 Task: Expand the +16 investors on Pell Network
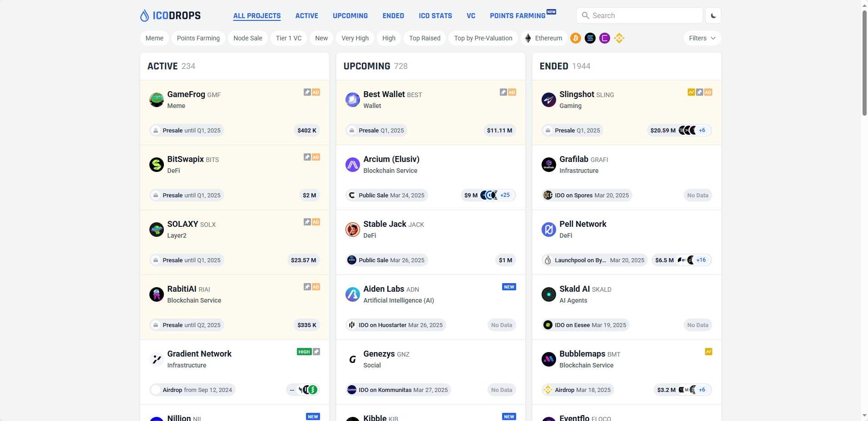[x=700, y=260]
